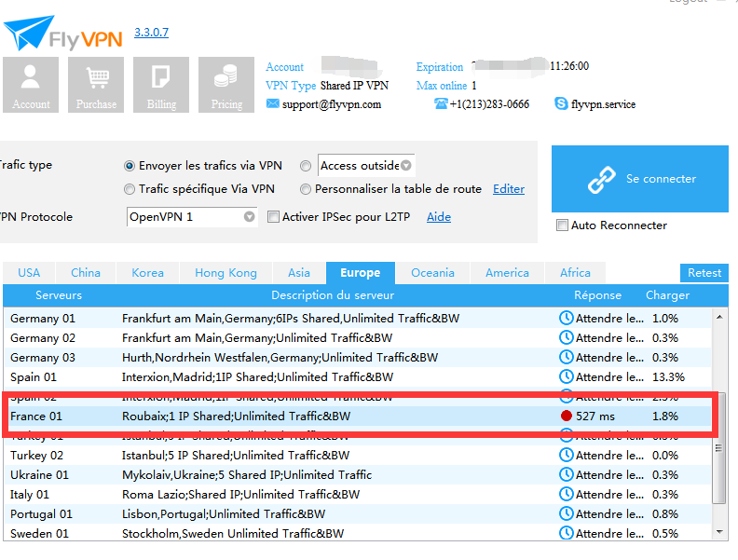Click the clock icon on Portugal 01 row
This screenshot has height=560, width=738.
(567, 513)
